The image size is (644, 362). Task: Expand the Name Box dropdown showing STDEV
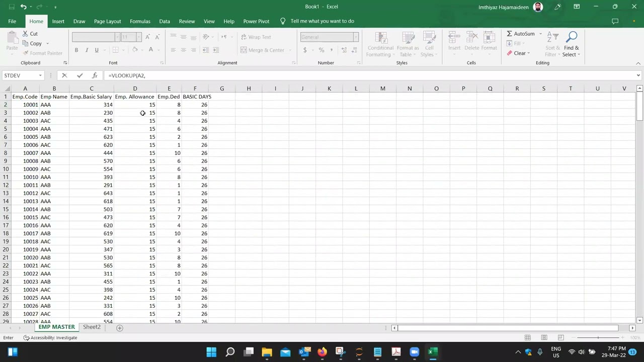pyautogui.click(x=40, y=75)
